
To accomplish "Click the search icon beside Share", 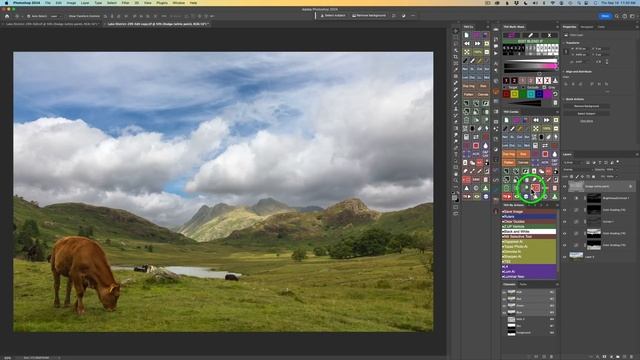I will click(617, 16).
